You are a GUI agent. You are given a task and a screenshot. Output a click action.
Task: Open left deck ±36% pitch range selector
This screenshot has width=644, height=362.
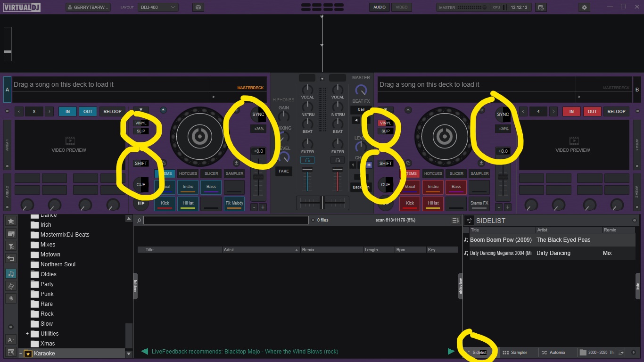258,129
